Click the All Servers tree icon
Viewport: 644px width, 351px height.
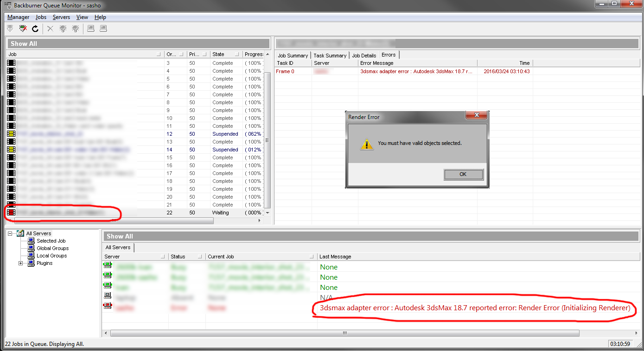coord(20,233)
